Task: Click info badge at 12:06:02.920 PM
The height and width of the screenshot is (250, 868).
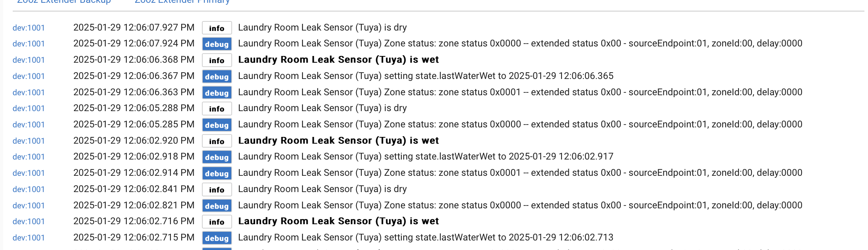Action: coord(217,141)
